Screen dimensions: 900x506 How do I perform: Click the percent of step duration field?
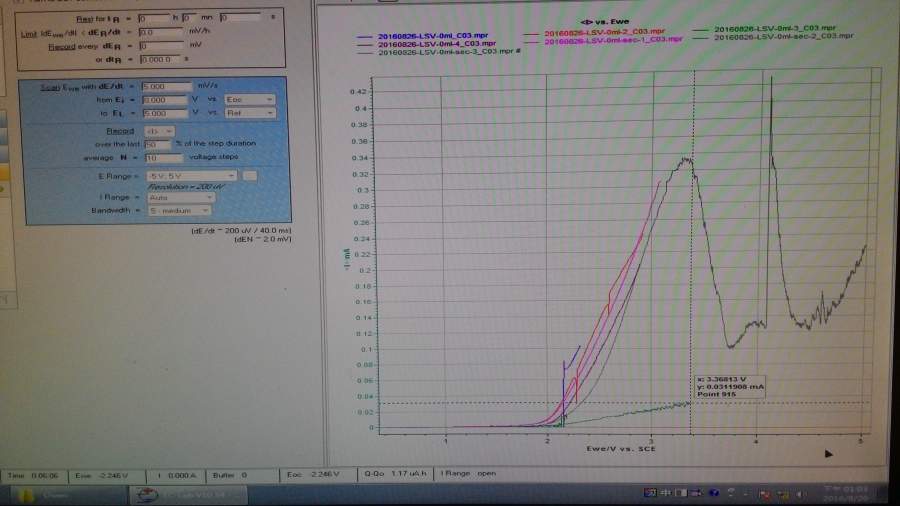coord(156,144)
